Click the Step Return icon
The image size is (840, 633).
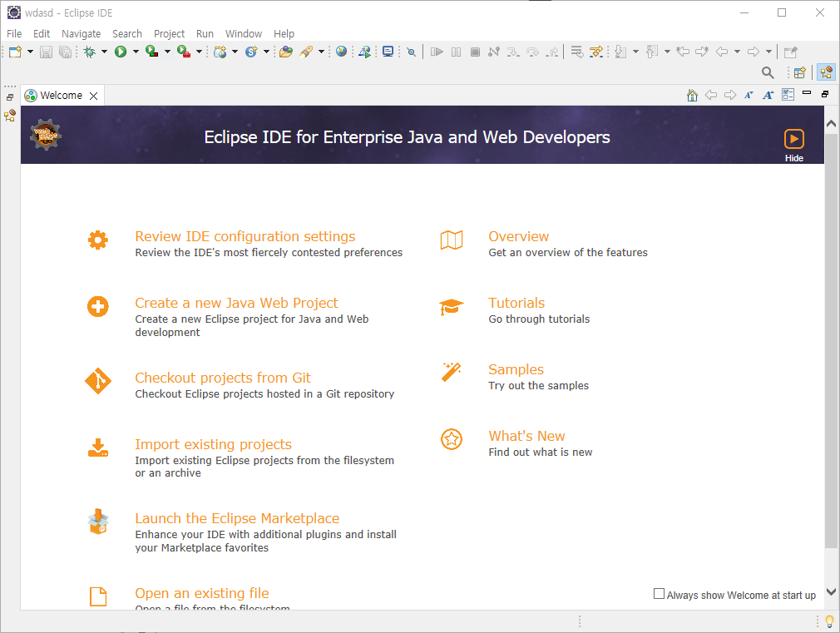click(x=552, y=52)
